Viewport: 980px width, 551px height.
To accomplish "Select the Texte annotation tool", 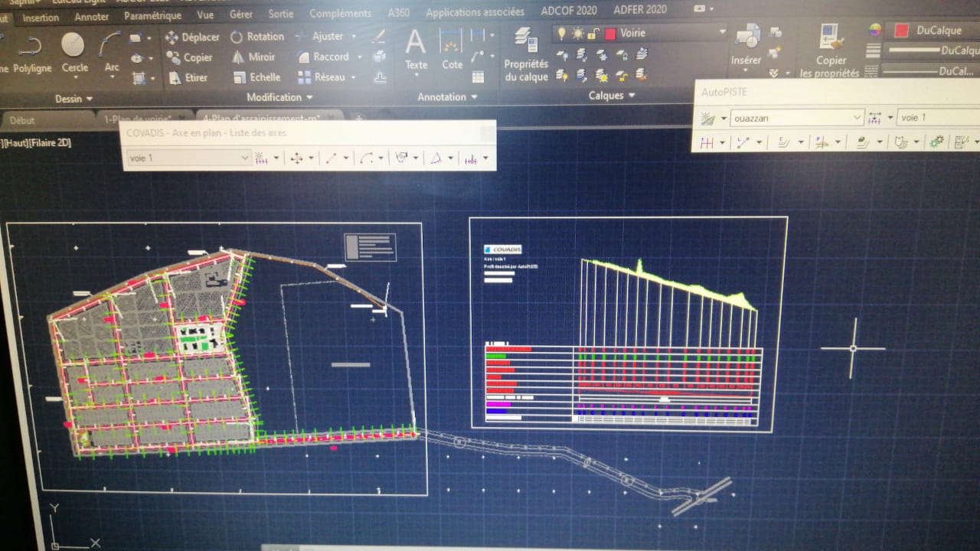I will [416, 50].
